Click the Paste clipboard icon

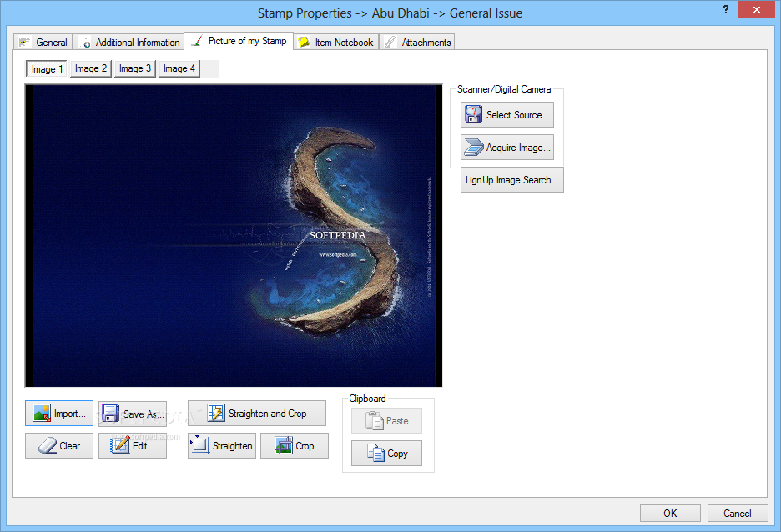point(374,420)
